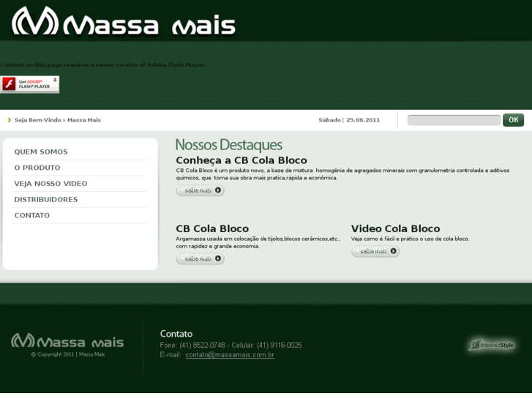Click the Copyright 2011 Massa Mais text

(x=67, y=354)
